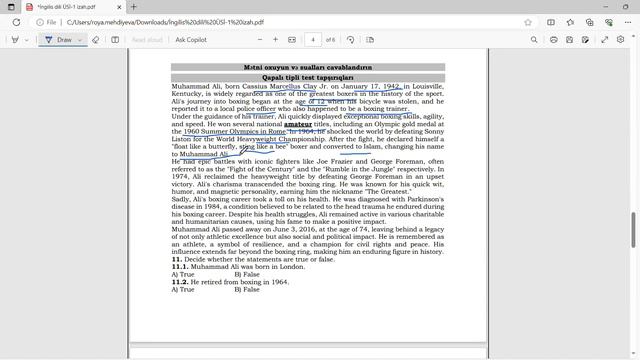
Task: Select the İngilis dili ÜSİ-1 izah.pdf tab
Action: click(73, 7)
